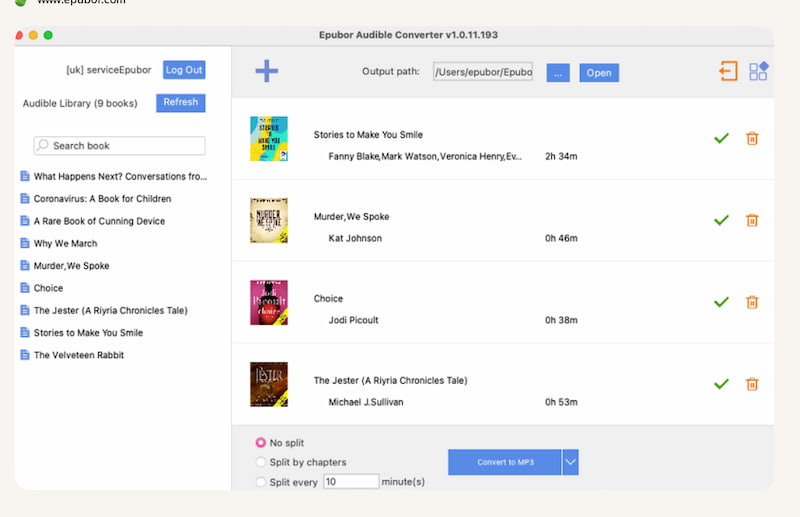Click the split minutes value field
The width and height of the screenshot is (800, 517).
tap(351, 481)
